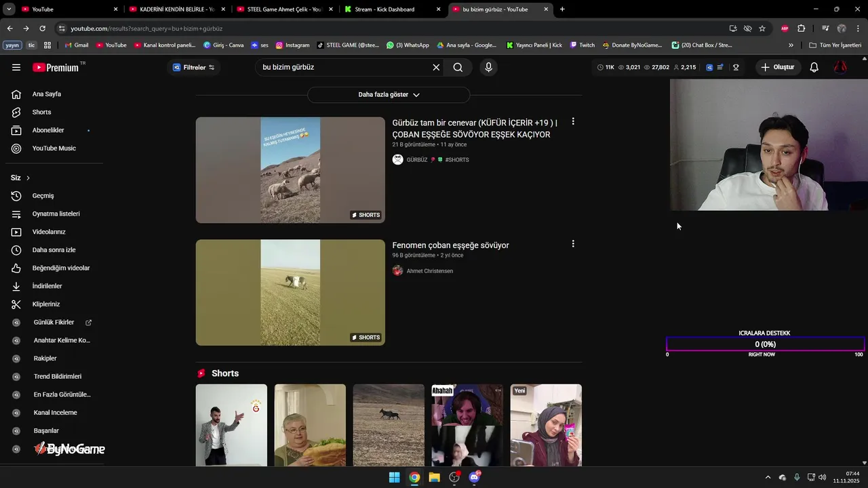Play the sheep herd Shorts thumbnail

(x=290, y=170)
